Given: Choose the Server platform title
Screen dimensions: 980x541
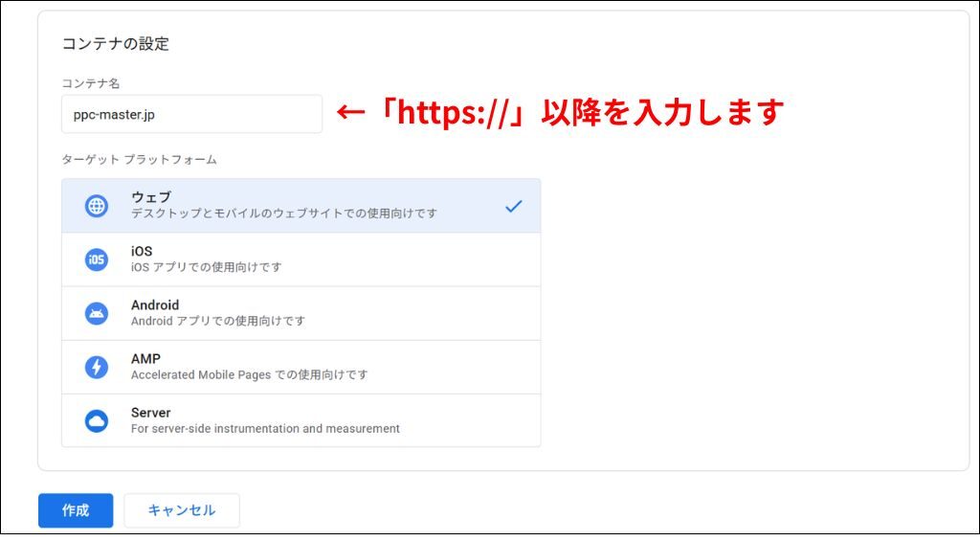Looking at the screenshot, I should click(x=150, y=412).
